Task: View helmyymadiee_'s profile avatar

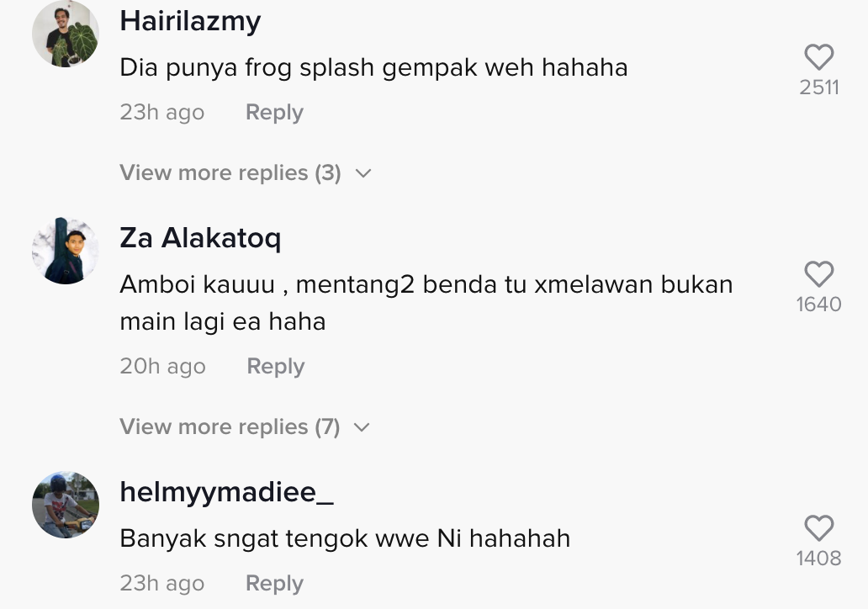Action: point(66,505)
